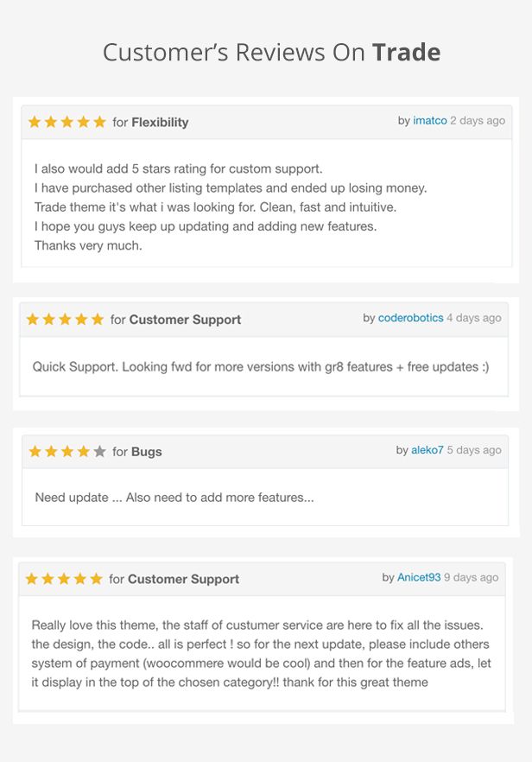Click the '2 days ago' timestamp
Viewport: 532px width, 762px height.
click(x=478, y=121)
